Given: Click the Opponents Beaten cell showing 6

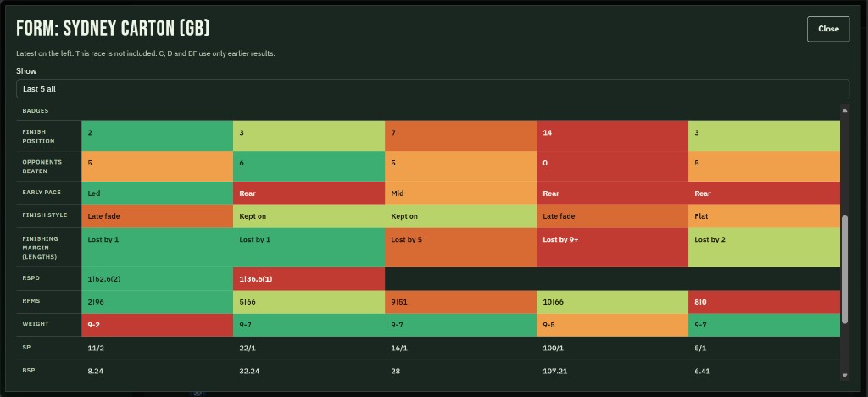Looking at the screenshot, I should 309,166.
